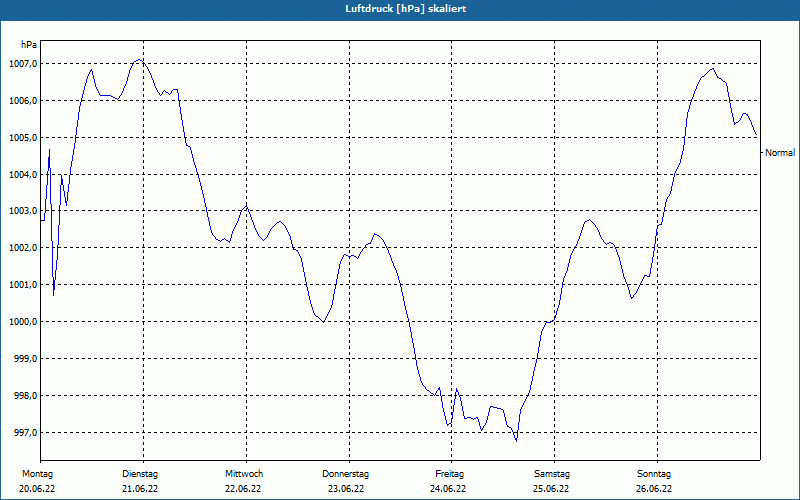Click the 'Donnerstag' day label
The height and width of the screenshot is (500, 800).
tap(345, 474)
